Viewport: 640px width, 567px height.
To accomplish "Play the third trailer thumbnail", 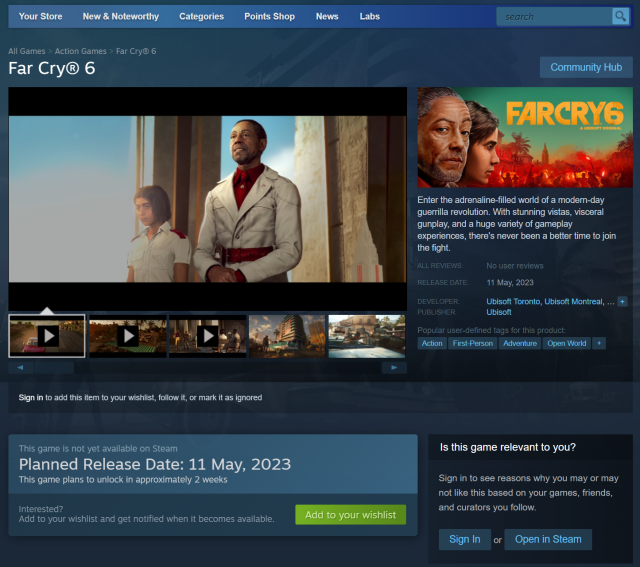I will coord(207,336).
